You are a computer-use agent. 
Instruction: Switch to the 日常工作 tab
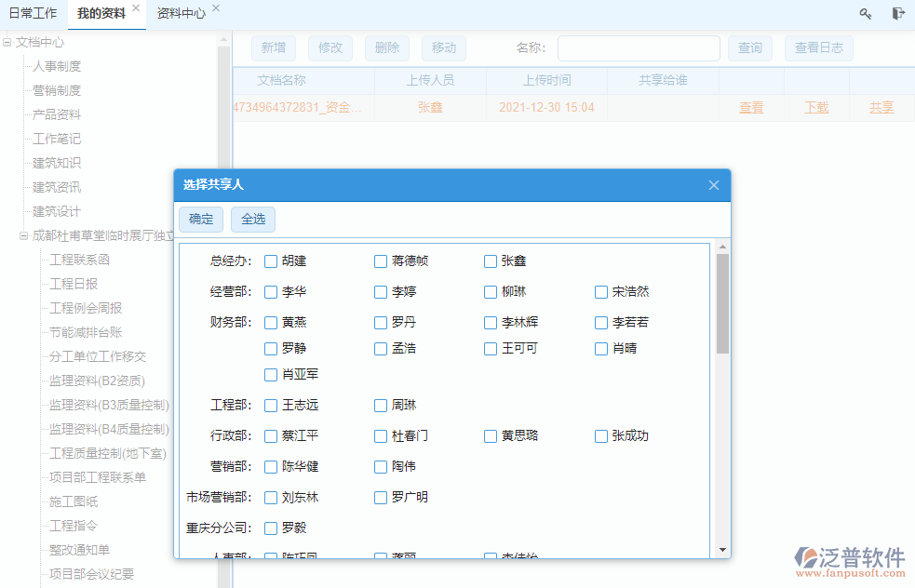pyautogui.click(x=33, y=13)
